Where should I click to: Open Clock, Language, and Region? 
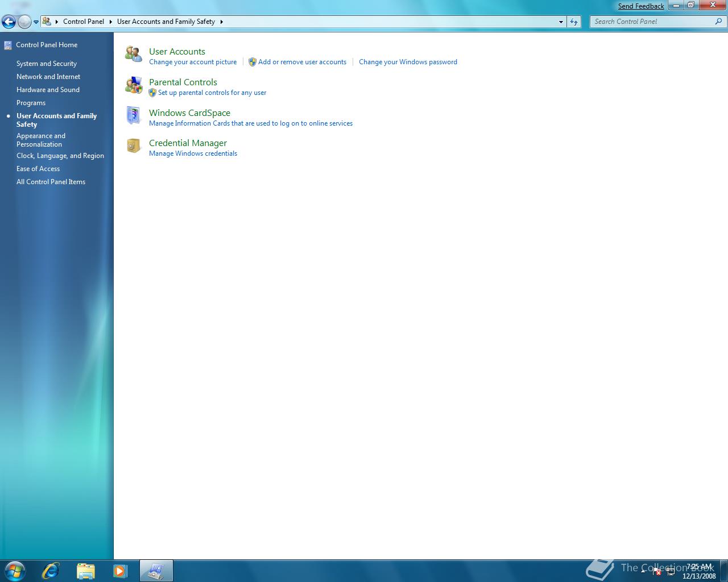tap(60, 156)
